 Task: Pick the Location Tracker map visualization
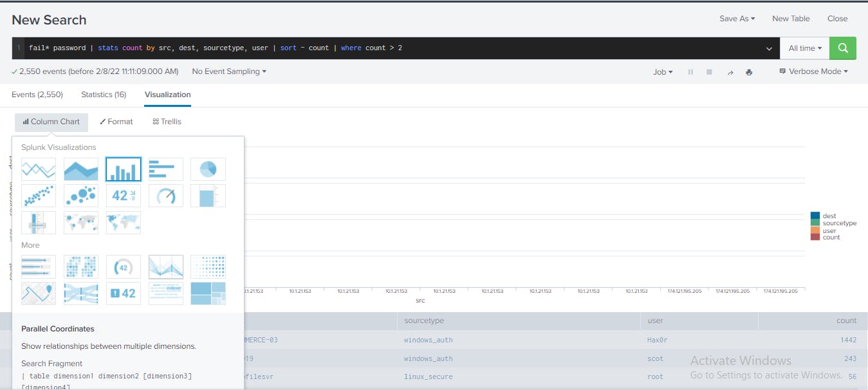[39, 293]
